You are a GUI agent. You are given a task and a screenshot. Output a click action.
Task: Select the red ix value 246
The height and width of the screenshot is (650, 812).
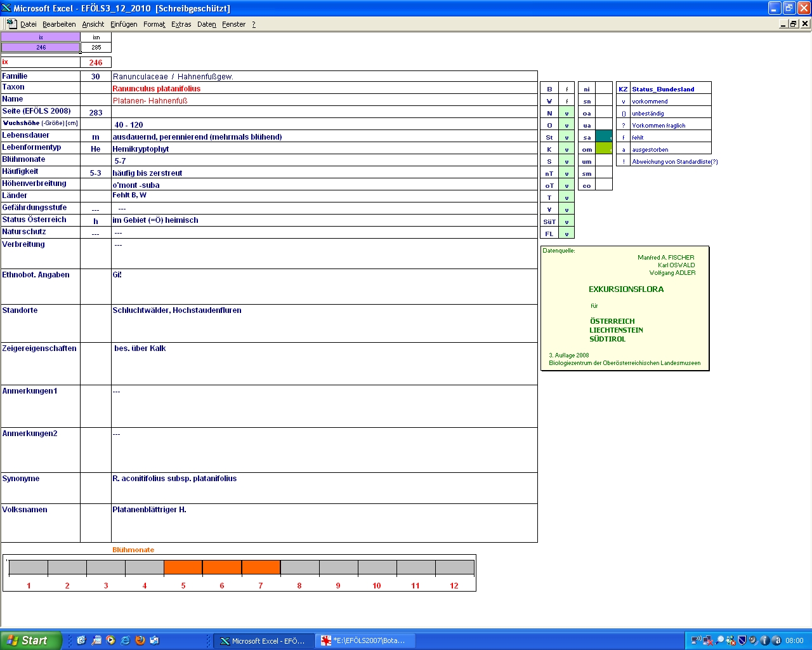[96, 62]
